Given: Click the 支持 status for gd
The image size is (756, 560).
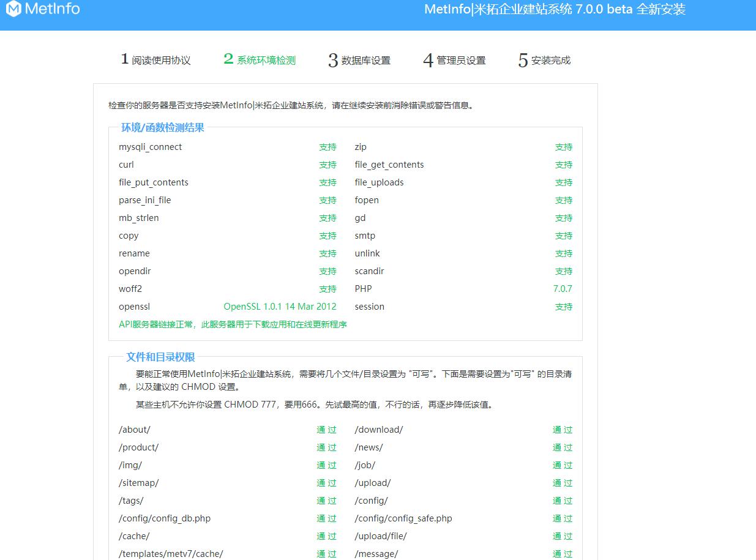Looking at the screenshot, I should (x=563, y=218).
